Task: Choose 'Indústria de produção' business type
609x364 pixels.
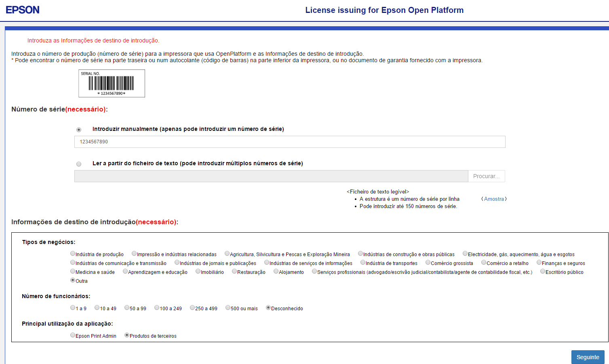Action: pyautogui.click(x=73, y=254)
